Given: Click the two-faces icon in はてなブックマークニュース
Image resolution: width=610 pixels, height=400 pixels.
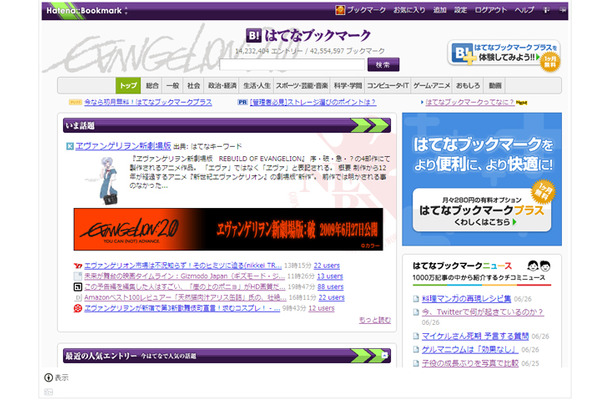Looking at the screenshot, I should tap(539, 266).
